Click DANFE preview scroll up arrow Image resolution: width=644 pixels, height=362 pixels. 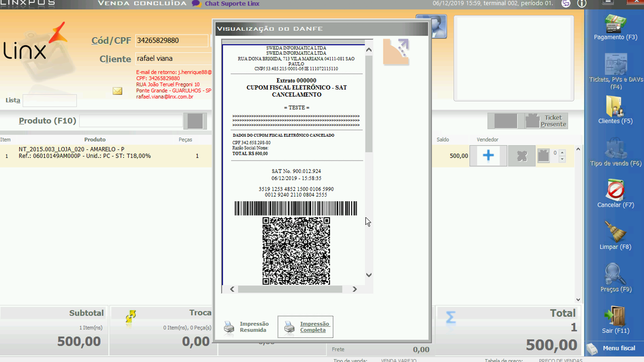point(369,50)
